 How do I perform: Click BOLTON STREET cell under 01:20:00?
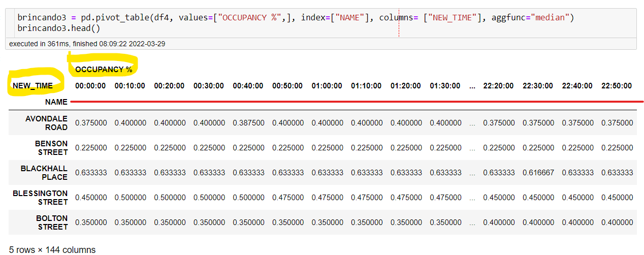click(406, 222)
